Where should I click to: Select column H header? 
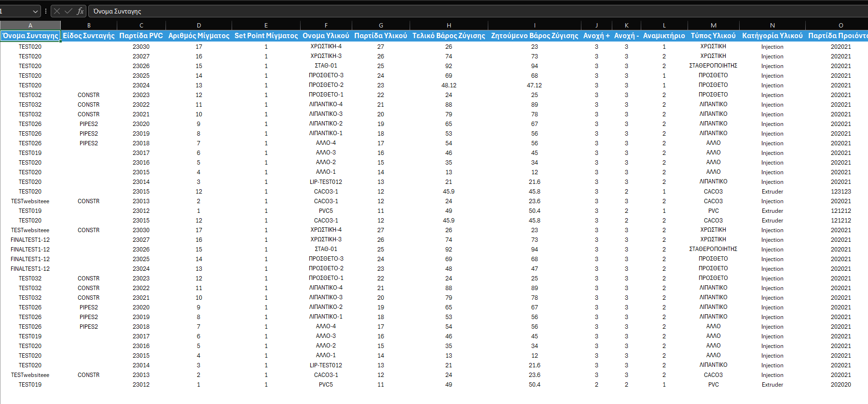click(x=449, y=25)
